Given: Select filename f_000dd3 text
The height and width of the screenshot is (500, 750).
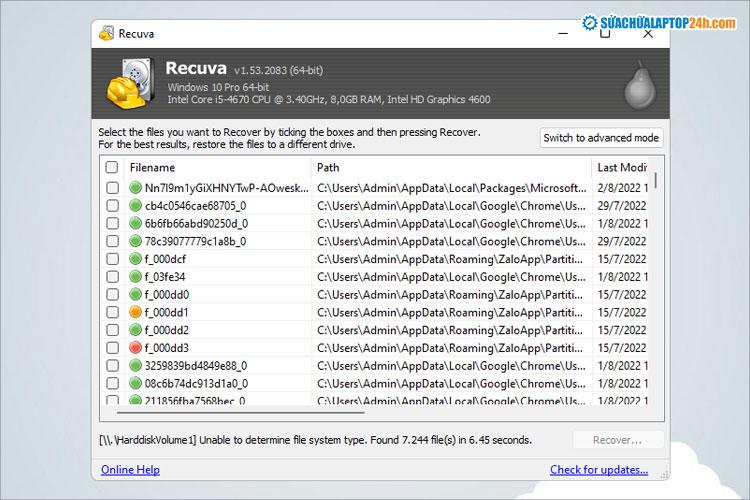Looking at the screenshot, I should click(x=167, y=348).
